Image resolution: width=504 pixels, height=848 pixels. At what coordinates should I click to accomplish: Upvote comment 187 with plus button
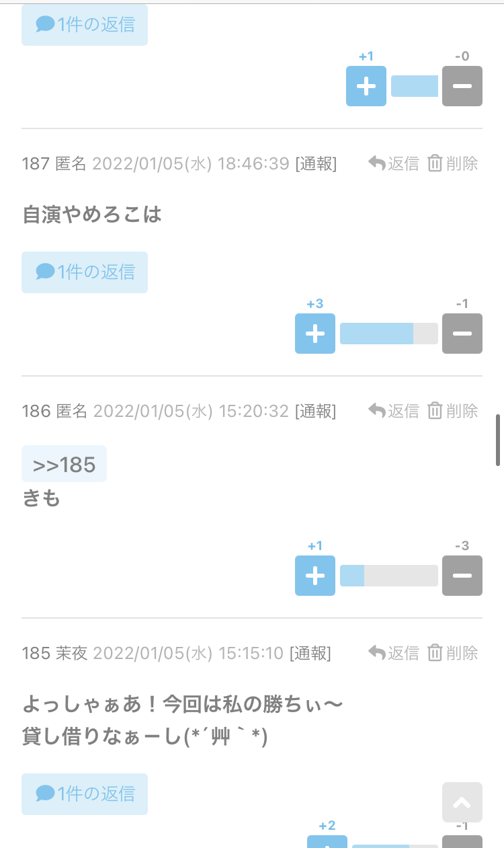(x=315, y=334)
